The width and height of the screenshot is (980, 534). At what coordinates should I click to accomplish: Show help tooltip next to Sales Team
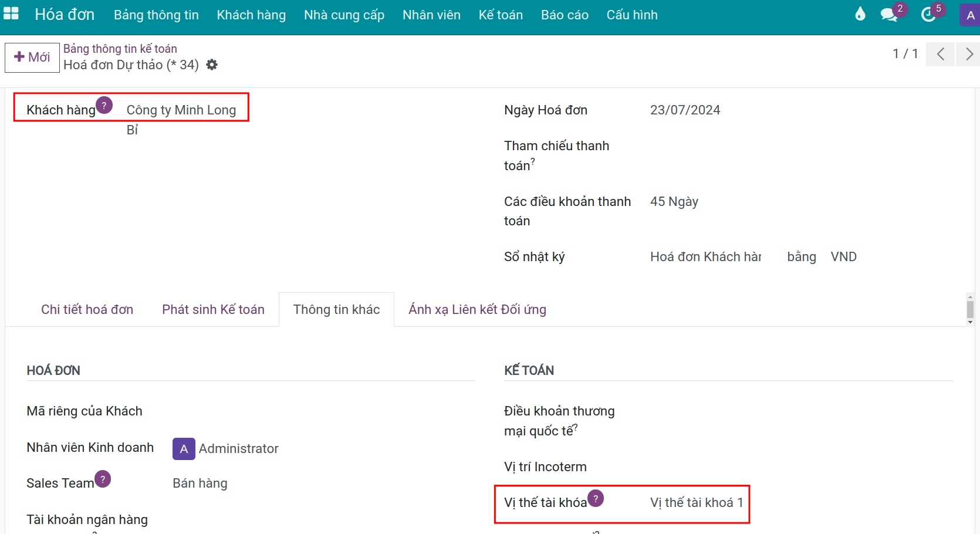pos(103,479)
